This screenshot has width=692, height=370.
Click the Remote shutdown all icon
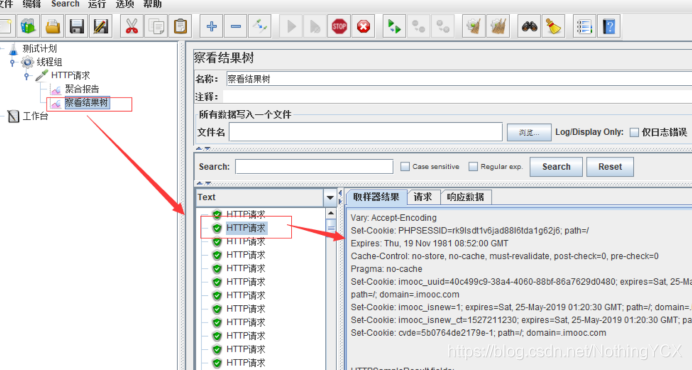point(443,26)
